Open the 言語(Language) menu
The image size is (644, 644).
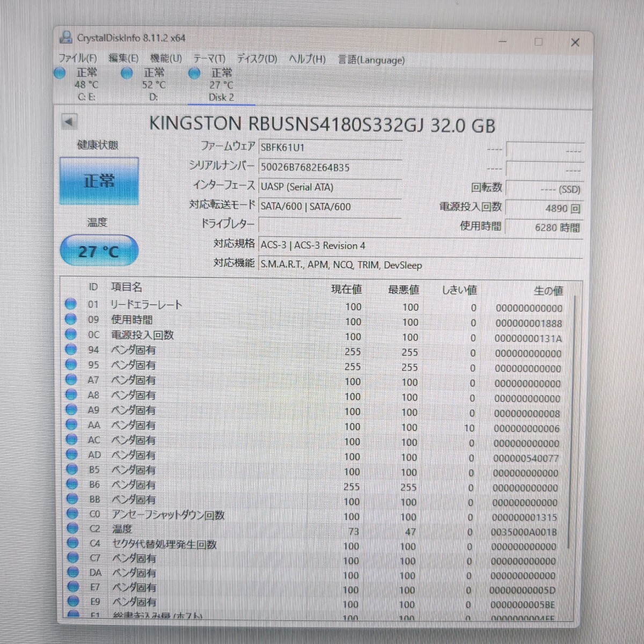[371, 60]
